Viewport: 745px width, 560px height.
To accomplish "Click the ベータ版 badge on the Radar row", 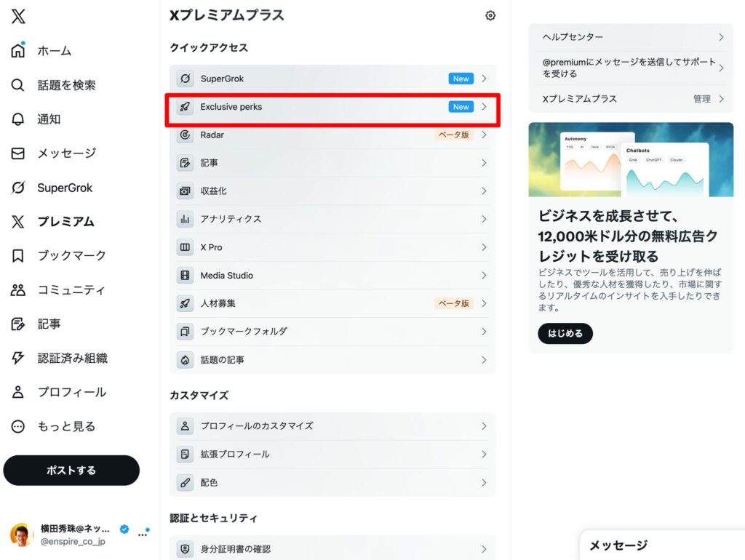I will [454, 135].
